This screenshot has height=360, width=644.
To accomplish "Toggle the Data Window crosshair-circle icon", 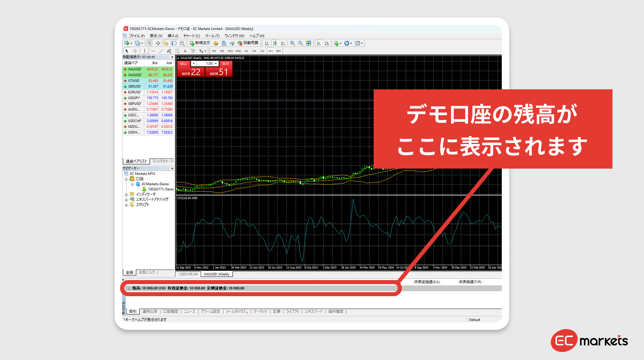I will point(158,43).
